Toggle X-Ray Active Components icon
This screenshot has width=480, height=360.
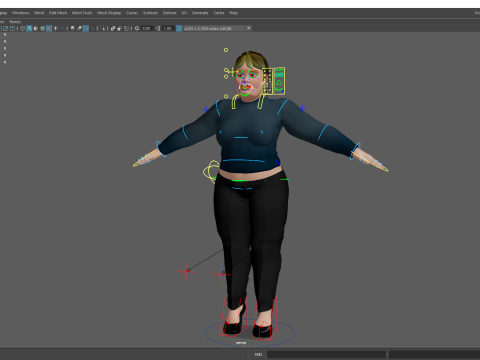(120, 28)
